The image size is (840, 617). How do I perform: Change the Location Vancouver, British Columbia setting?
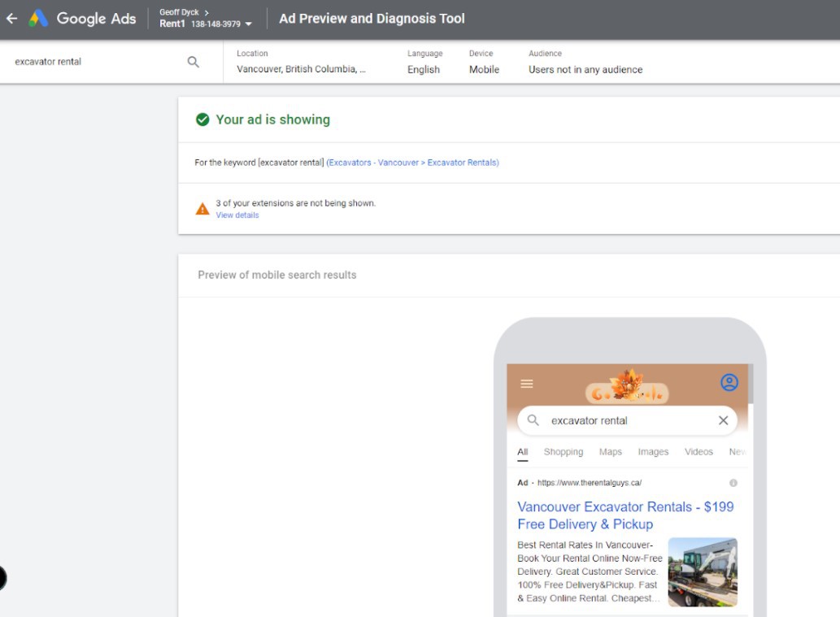[301, 62]
